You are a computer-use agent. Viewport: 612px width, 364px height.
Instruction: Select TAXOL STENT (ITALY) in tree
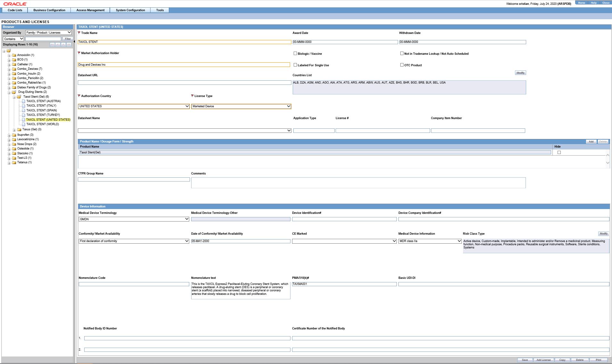click(41, 106)
